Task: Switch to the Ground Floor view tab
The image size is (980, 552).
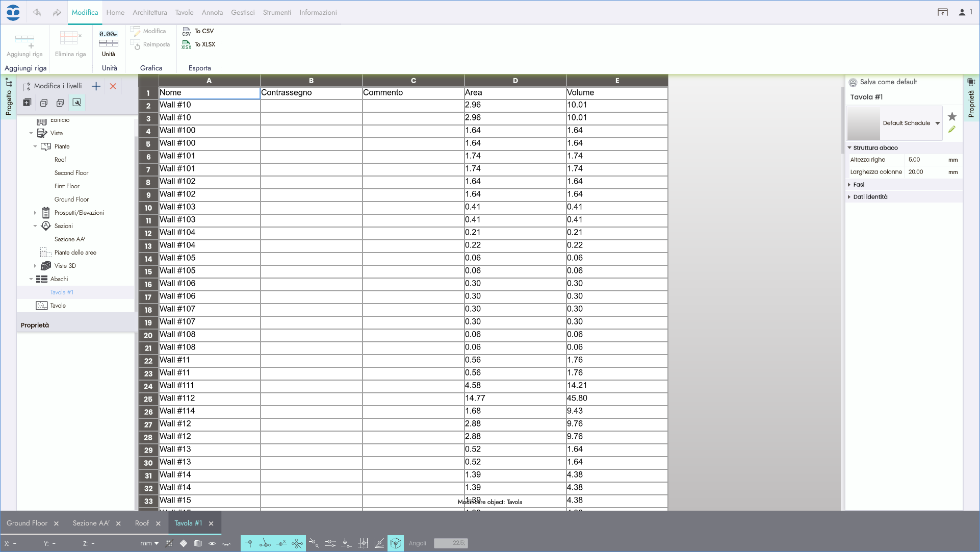Action: coord(27,523)
